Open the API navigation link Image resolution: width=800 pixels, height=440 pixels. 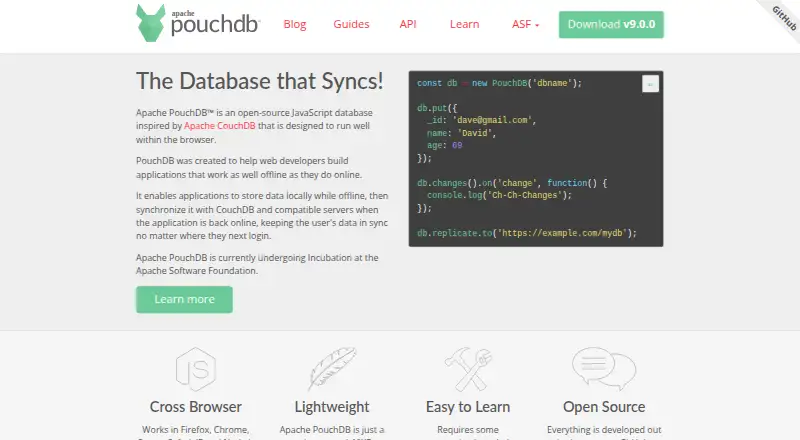pyautogui.click(x=408, y=24)
